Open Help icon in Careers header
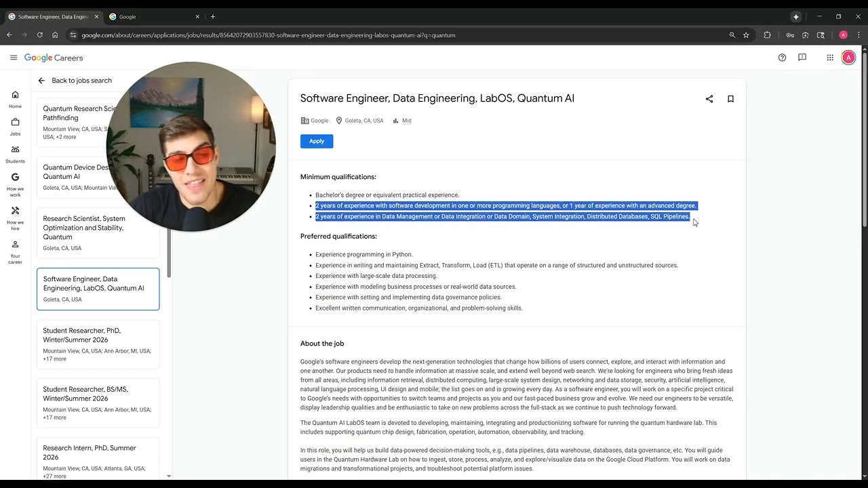 coord(782,58)
